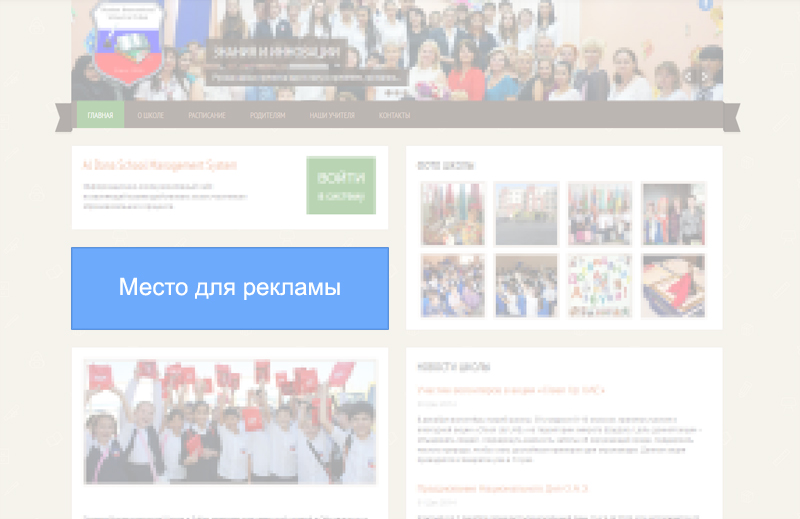Image resolution: width=800 pixels, height=519 pixels.
Task: Navigate to the КОНТАКТЫ menu item
Action: point(394,115)
